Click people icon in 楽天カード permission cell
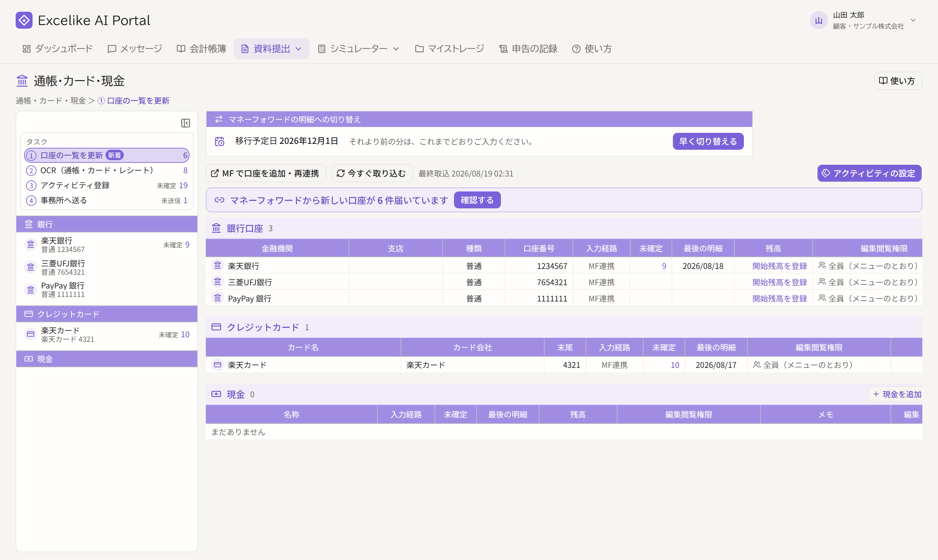938x560 pixels. point(757,365)
